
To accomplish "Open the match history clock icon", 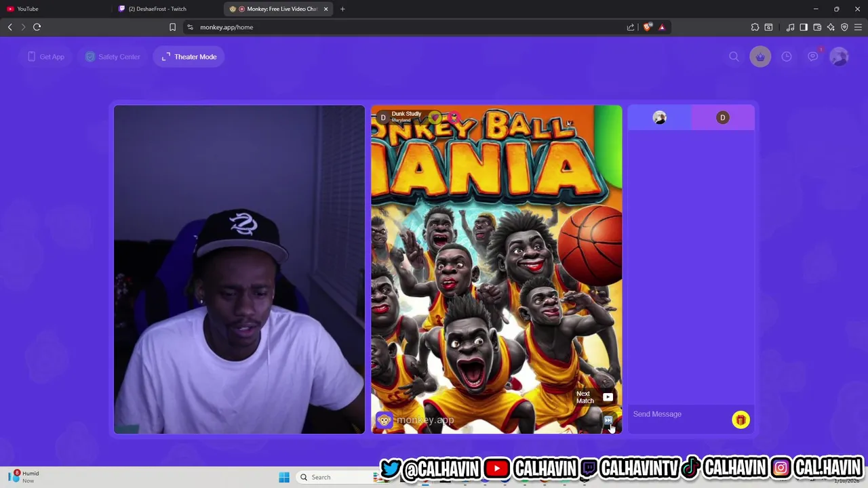I will (x=787, y=57).
